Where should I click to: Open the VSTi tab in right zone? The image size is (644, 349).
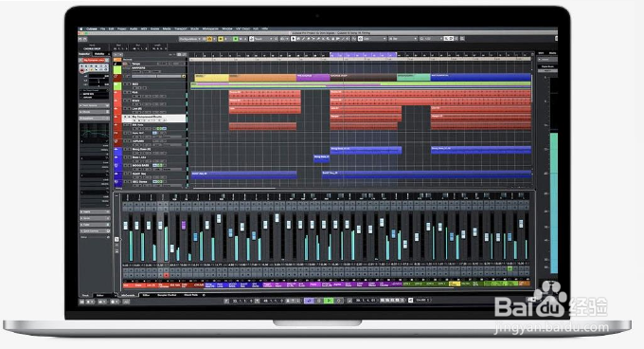[541, 53]
